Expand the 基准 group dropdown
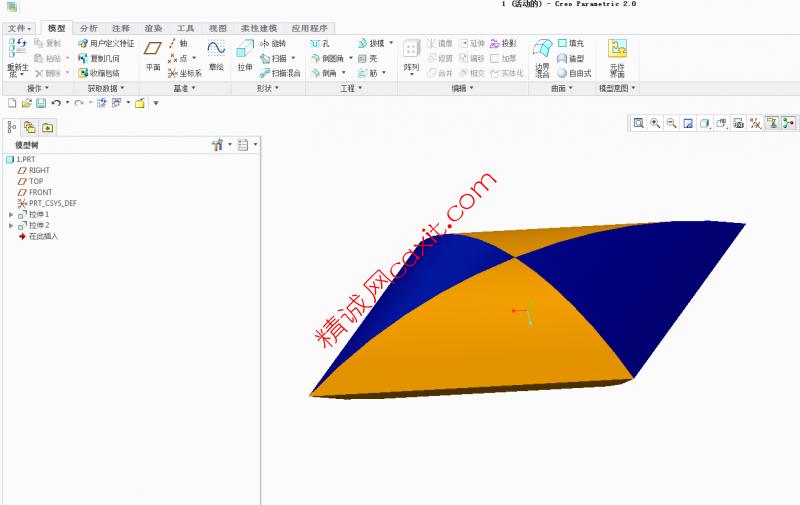 click(185, 88)
